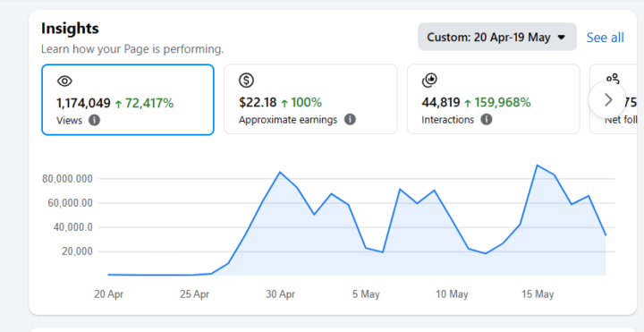Click the 5 May axis label
Screen dimensions: 644x332
[366, 294]
